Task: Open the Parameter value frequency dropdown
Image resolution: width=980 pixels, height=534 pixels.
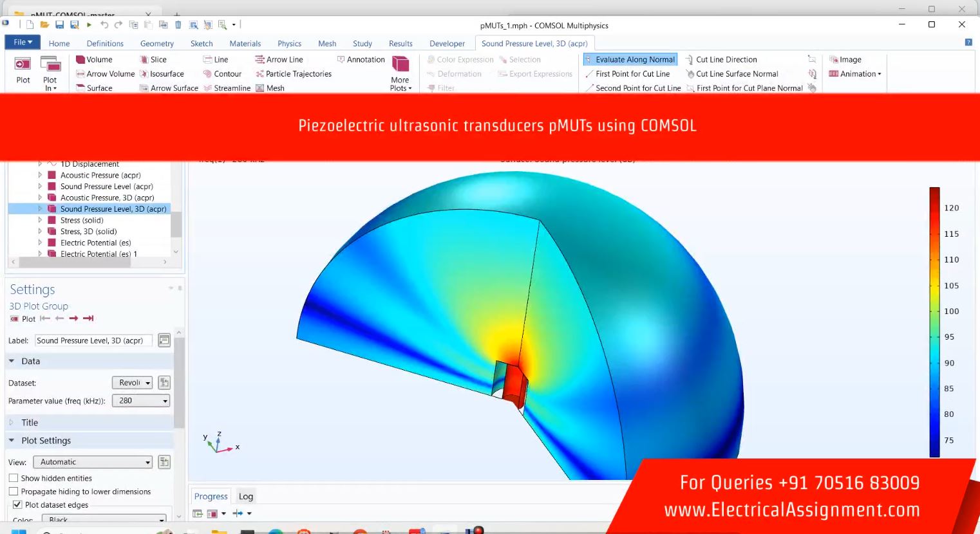Action: (x=141, y=401)
